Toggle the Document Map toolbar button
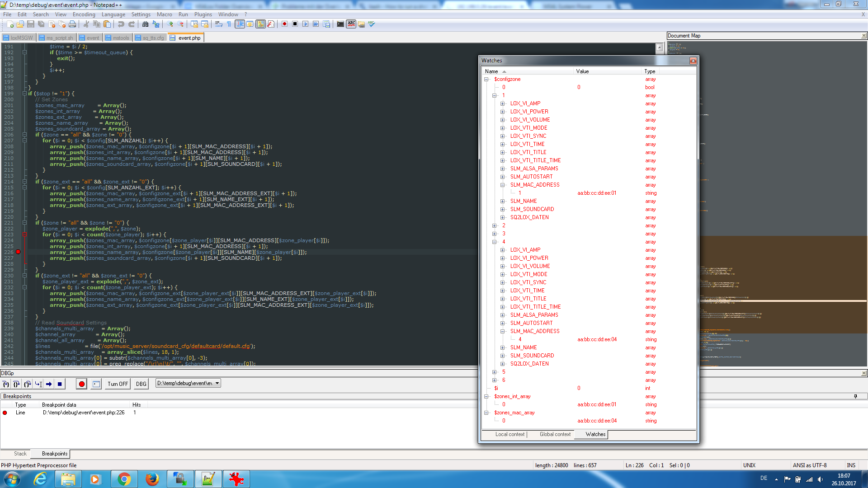The height and width of the screenshot is (488, 868). [260, 24]
